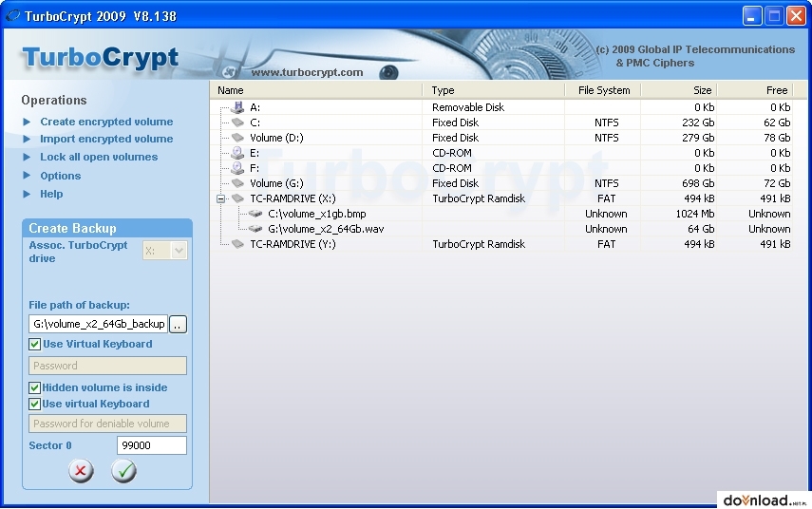Click the F: CD-ROM drive icon

(x=237, y=168)
